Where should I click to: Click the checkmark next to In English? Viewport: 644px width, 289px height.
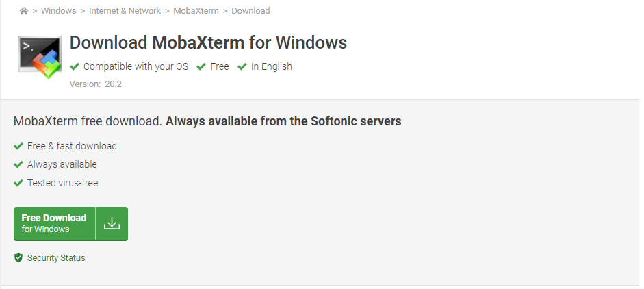(242, 66)
